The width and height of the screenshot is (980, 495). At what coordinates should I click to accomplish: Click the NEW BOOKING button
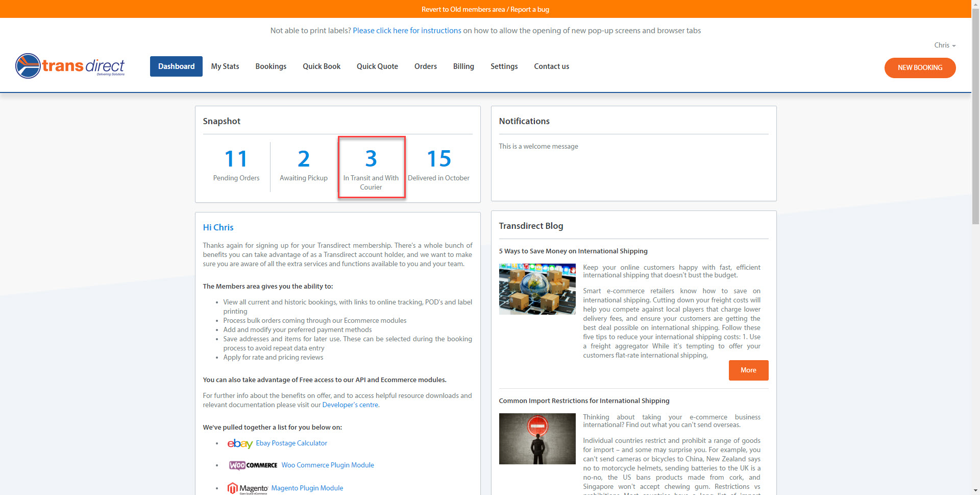(x=920, y=67)
